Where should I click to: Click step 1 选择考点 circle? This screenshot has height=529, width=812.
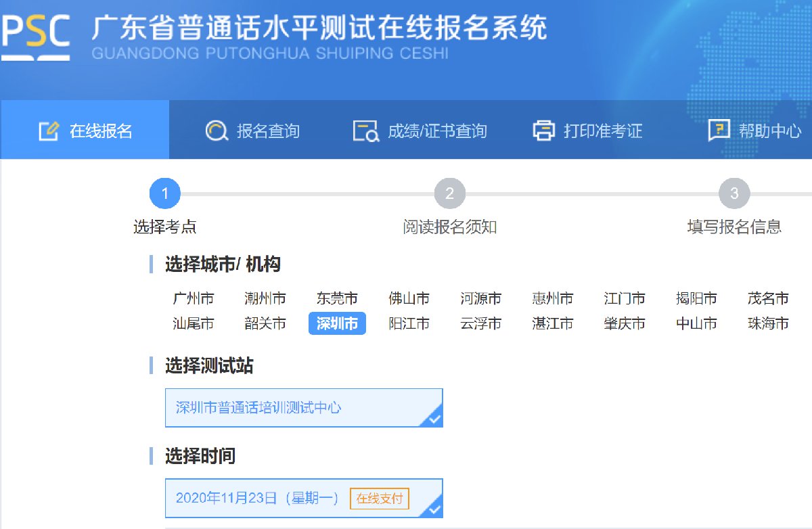[x=165, y=195]
